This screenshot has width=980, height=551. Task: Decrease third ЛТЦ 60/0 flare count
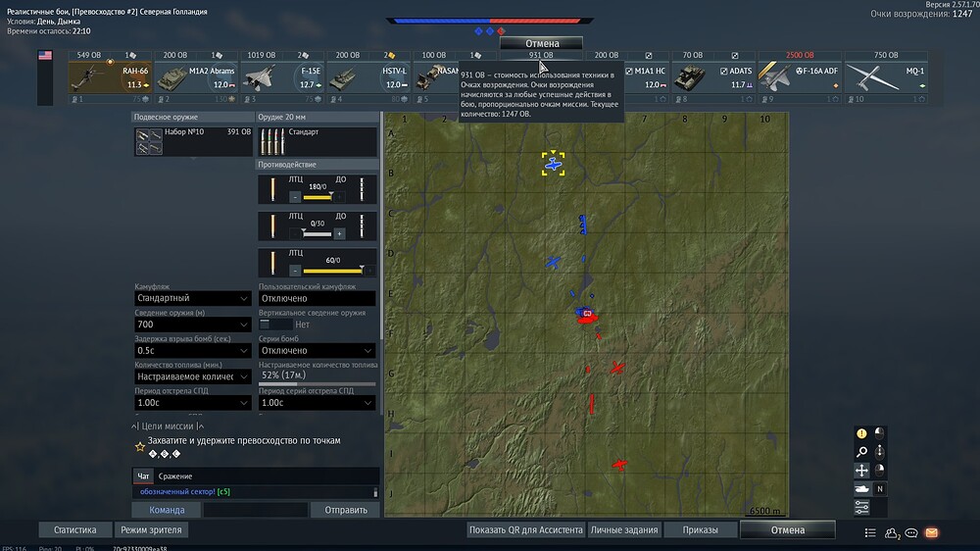(x=295, y=271)
